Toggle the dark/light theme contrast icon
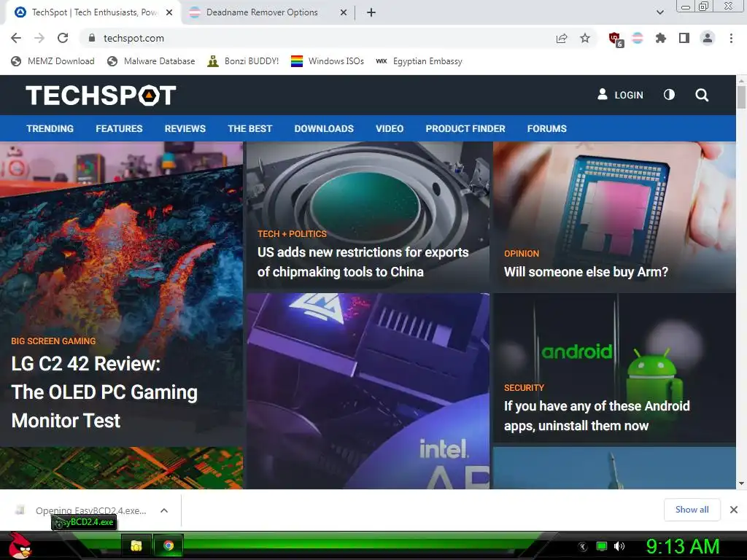 click(x=670, y=95)
